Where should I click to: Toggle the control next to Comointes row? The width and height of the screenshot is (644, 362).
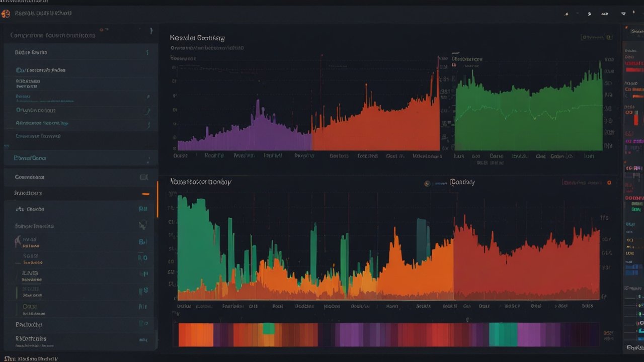(145, 177)
